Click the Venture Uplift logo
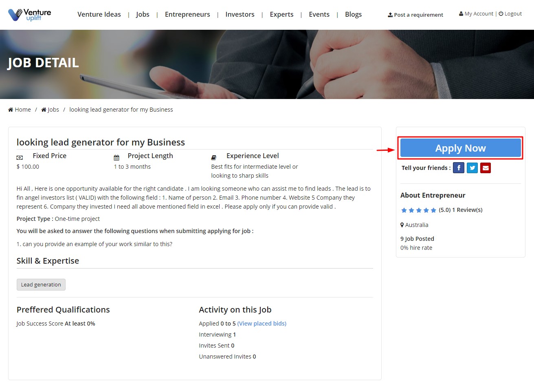534x392 pixels. click(x=30, y=15)
